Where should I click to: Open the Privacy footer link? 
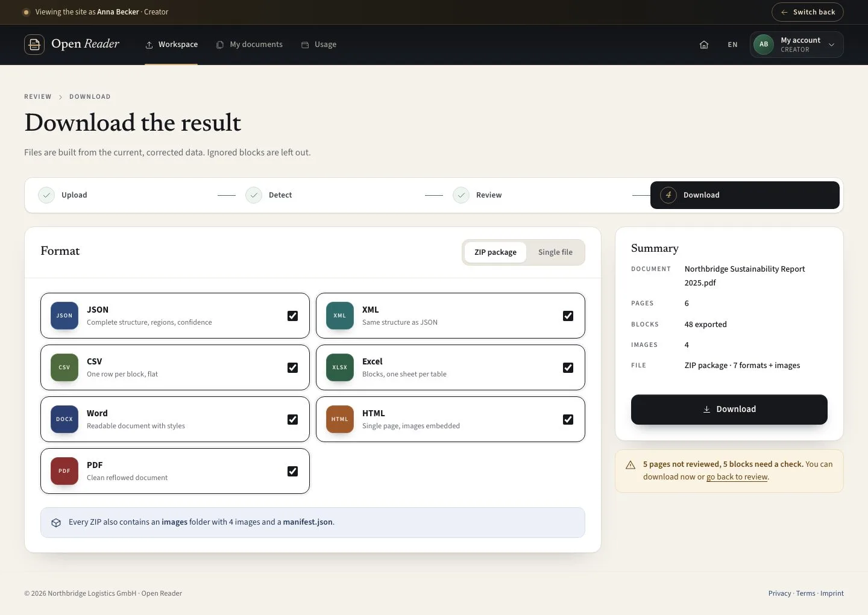click(779, 593)
